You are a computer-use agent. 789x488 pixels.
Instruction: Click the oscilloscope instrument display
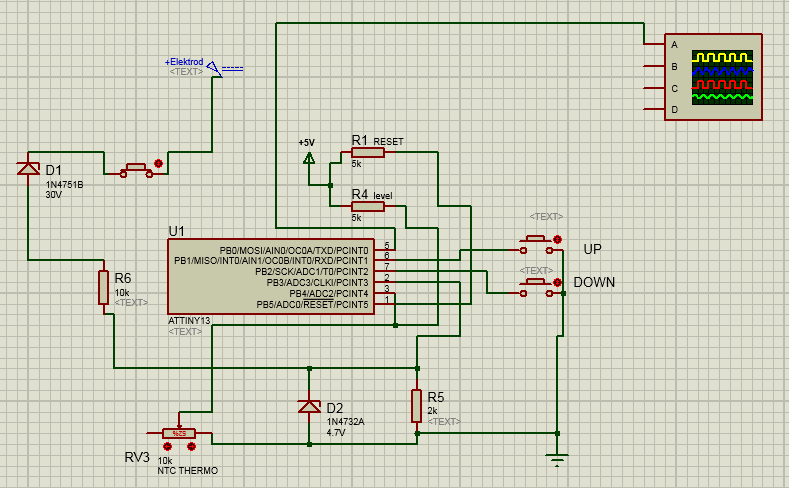pyautogui.click(x=715, y=76)
